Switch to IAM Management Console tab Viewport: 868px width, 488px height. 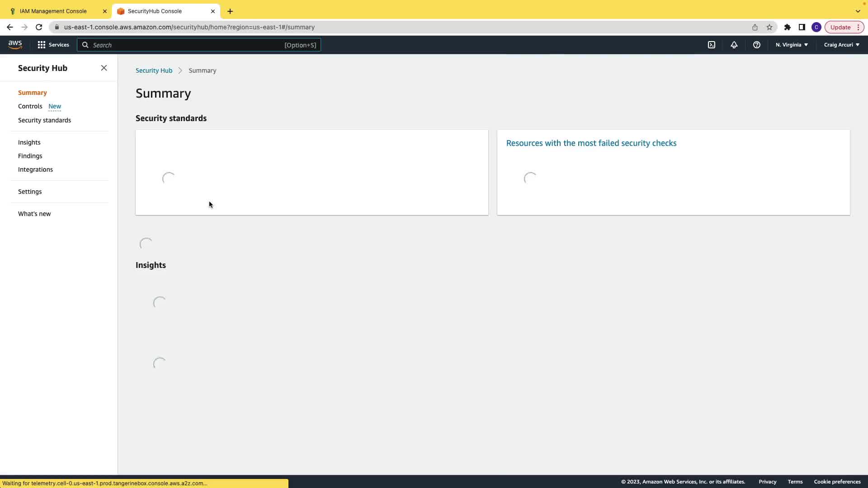53,11
